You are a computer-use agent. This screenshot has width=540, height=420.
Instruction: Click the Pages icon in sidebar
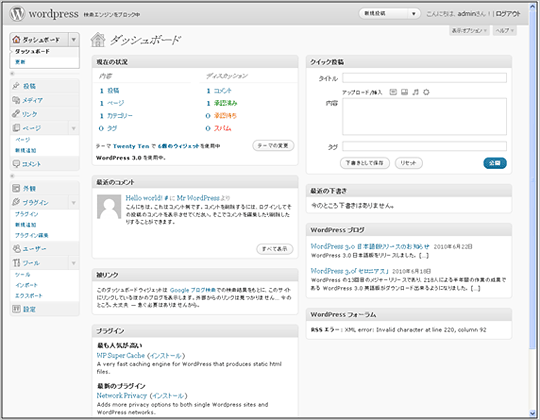coord(16,128)
